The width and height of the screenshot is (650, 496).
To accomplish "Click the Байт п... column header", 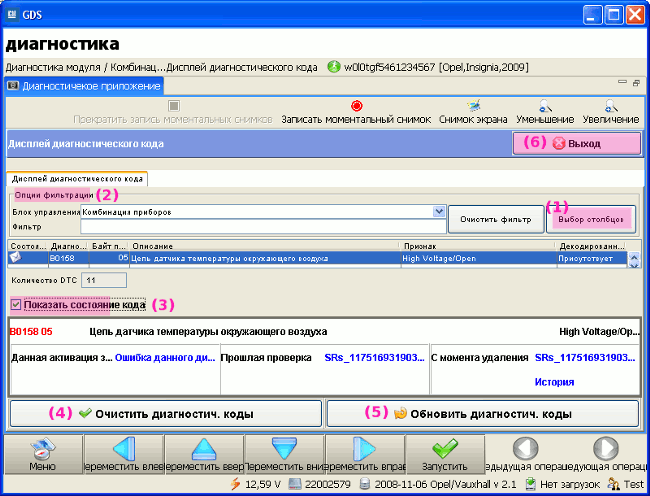I will [x=109, y=246].
